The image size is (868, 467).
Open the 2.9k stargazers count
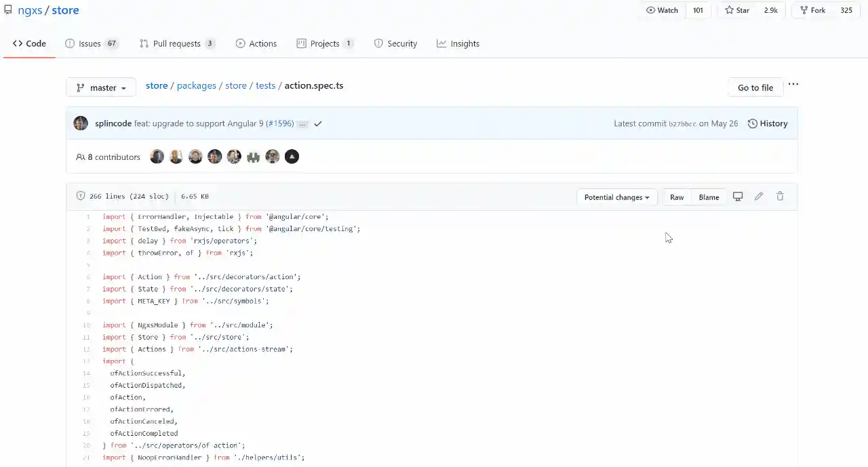point(770,10)
